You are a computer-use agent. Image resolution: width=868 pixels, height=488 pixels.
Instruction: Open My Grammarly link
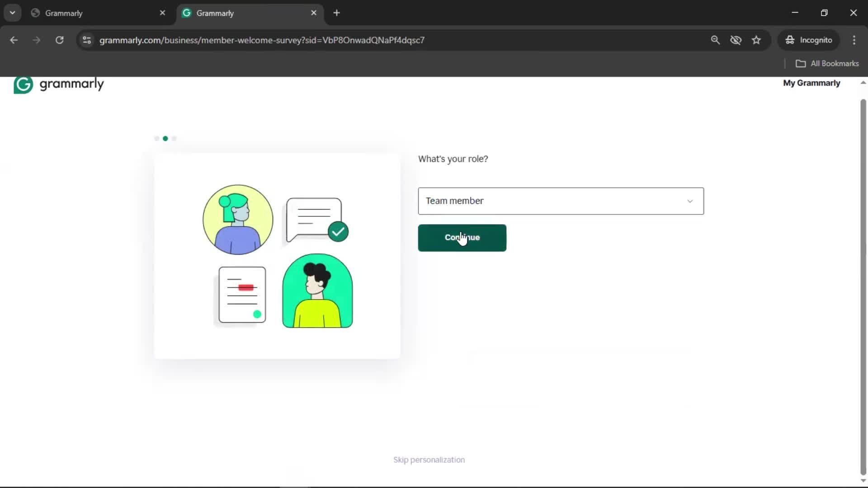pyautogui.click(x=811, y=83)
